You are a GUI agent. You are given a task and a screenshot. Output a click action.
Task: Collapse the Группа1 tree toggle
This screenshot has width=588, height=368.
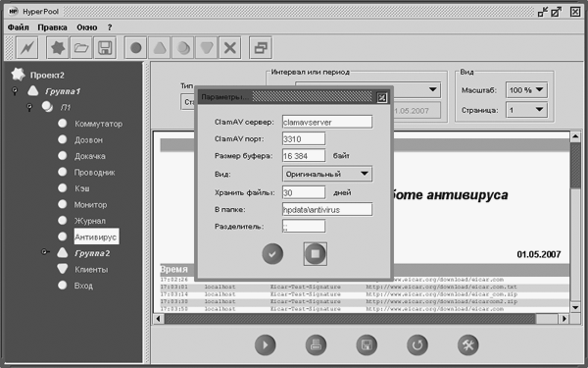tap(15, 91)
